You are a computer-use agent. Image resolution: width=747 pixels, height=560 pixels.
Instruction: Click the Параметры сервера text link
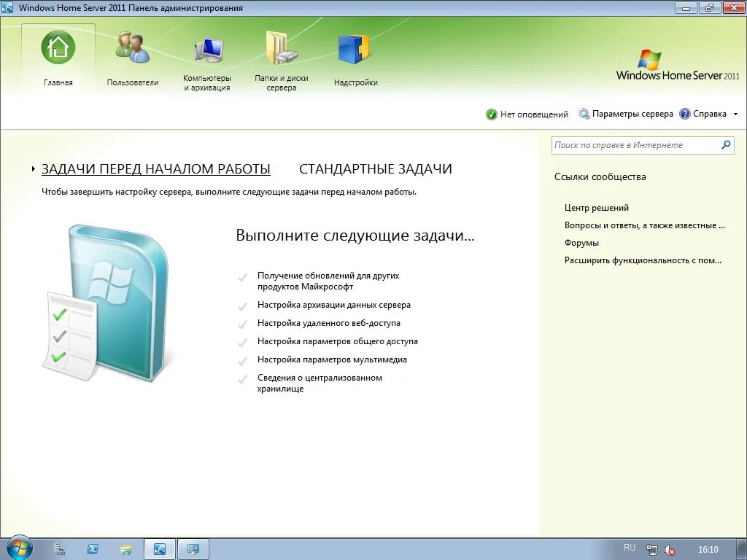pos(632,114)
